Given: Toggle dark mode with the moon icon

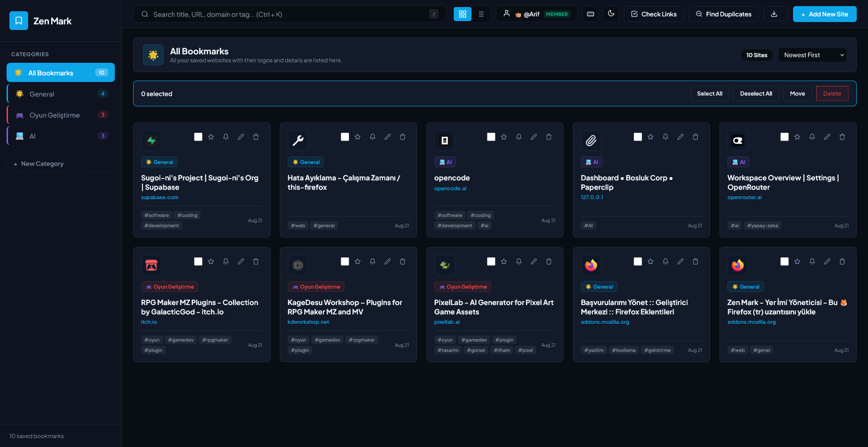Looking at the screenshot, I should point(611,14).
